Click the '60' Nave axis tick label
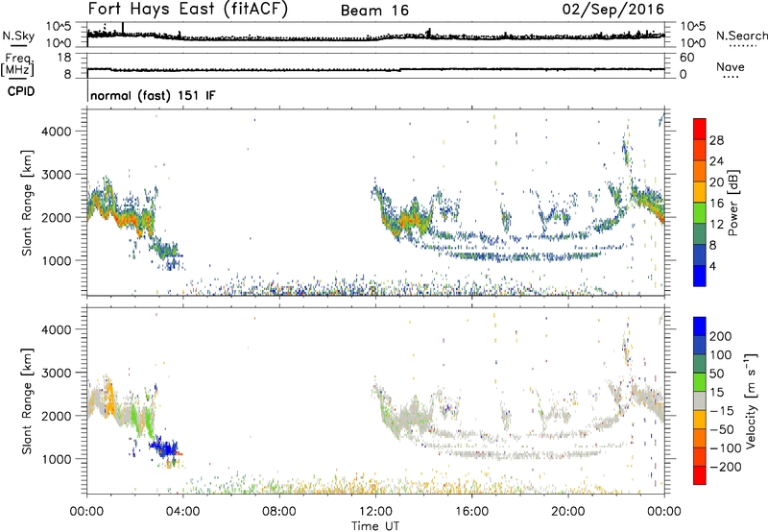Image resolution: width=768 pixels, height=532 pixels. (686, 58)
